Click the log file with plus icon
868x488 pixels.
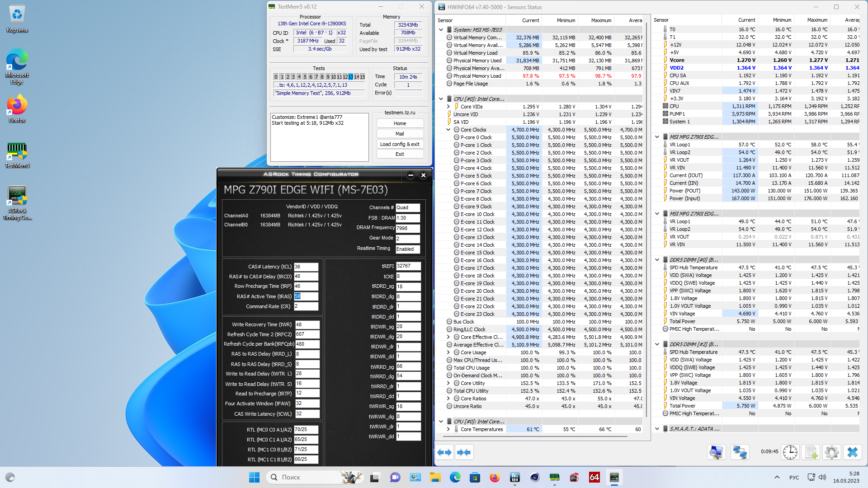(811, 452)
